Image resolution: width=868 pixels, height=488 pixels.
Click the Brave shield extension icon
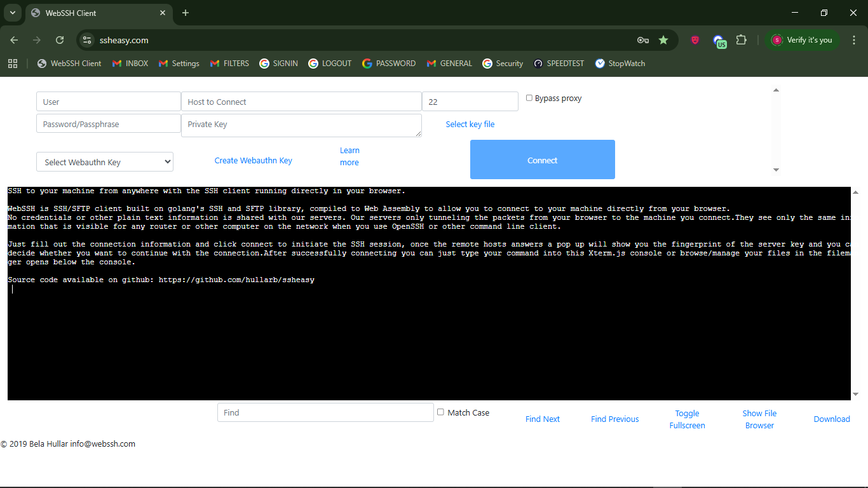pyautogui.click(x=695, y=40)
